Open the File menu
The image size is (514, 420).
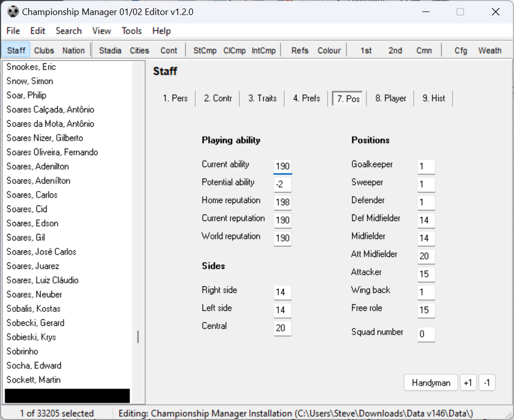[x=13, y=31]
